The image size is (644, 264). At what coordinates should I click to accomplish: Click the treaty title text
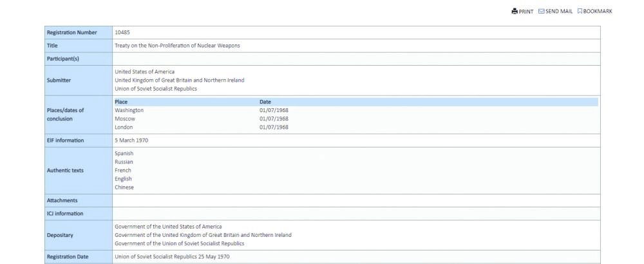(x=177, y=45)
